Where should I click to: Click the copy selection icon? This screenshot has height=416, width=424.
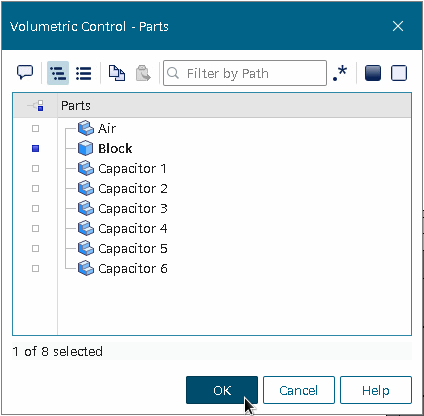[117, 73]
